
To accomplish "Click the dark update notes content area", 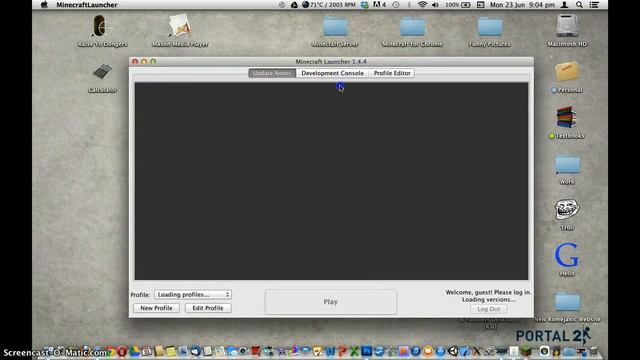I will 331,181.
